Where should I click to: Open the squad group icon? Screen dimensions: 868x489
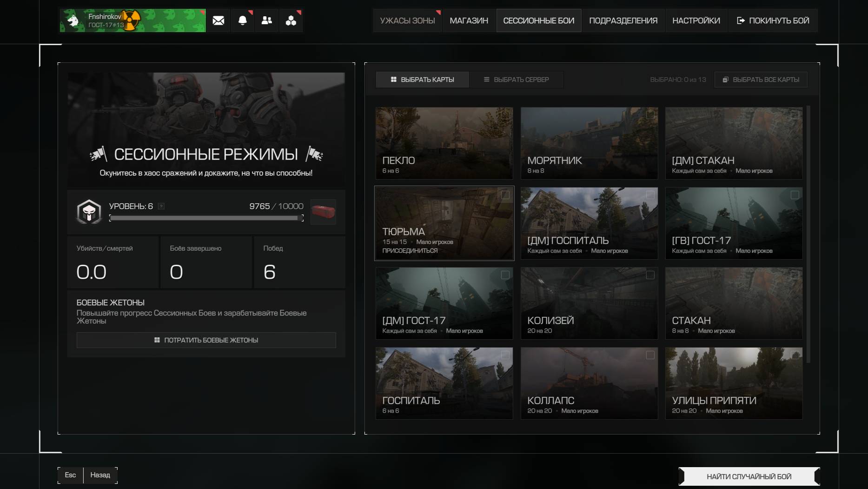[x=291, y=20]
